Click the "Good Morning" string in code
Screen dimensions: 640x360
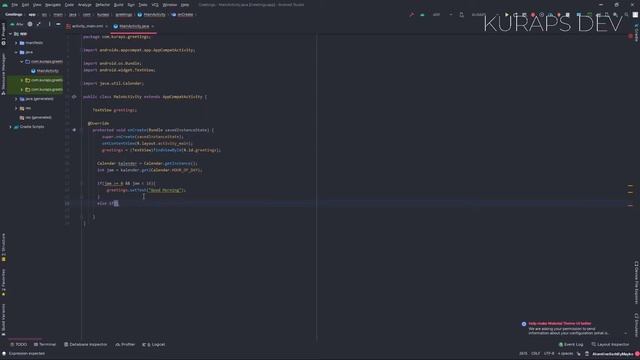(x=165, y=190)
